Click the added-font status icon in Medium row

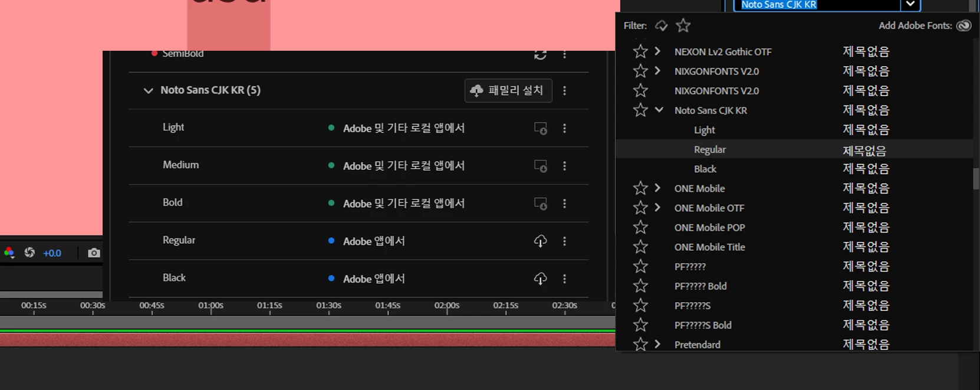[x=540, y=166]
